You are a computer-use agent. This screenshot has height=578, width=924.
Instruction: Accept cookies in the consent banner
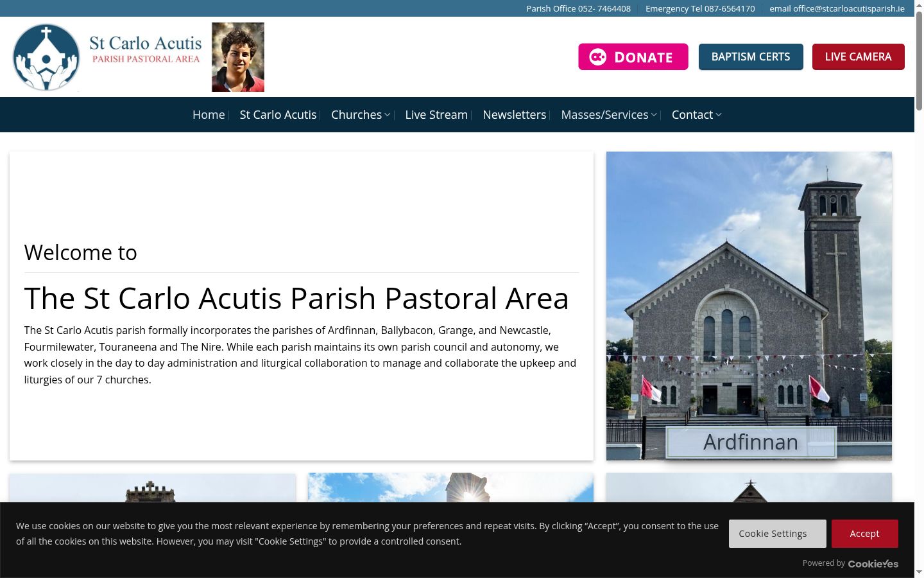tap(865, 534)
